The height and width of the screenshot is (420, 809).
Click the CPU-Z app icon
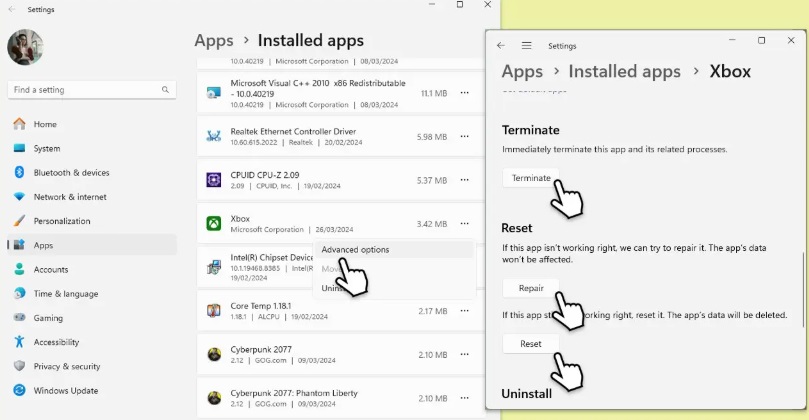click(x=214, y=180)
